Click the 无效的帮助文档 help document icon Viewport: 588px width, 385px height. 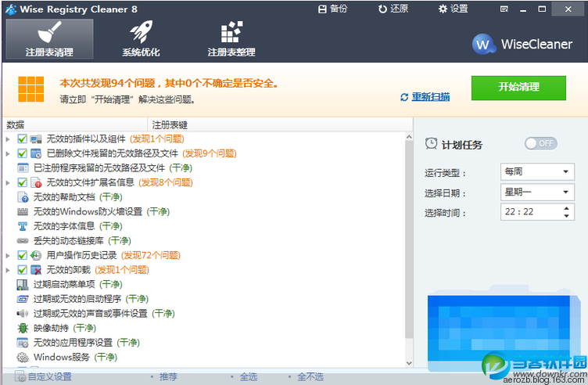coord(23,197)
